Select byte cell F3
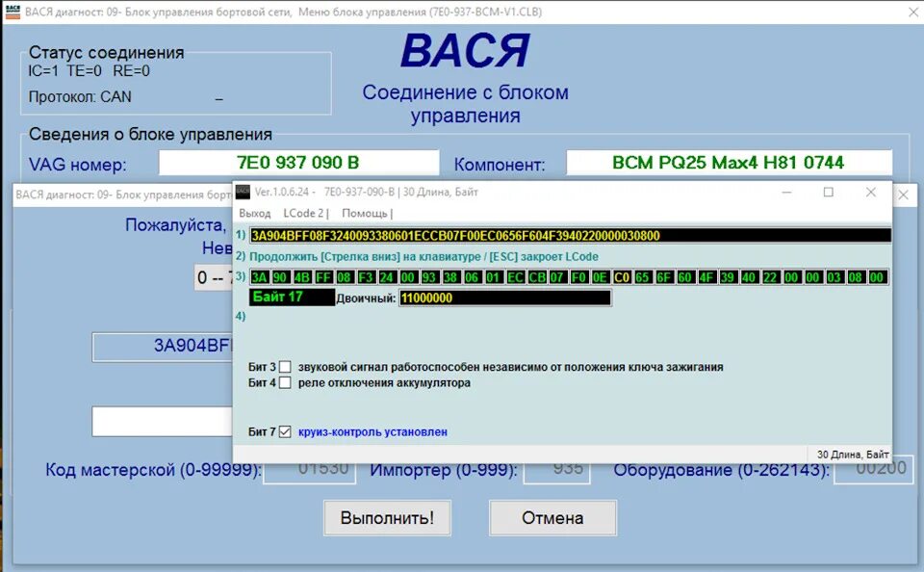Image resolution: width=924 pixels, height=572 pixels. 366,277
